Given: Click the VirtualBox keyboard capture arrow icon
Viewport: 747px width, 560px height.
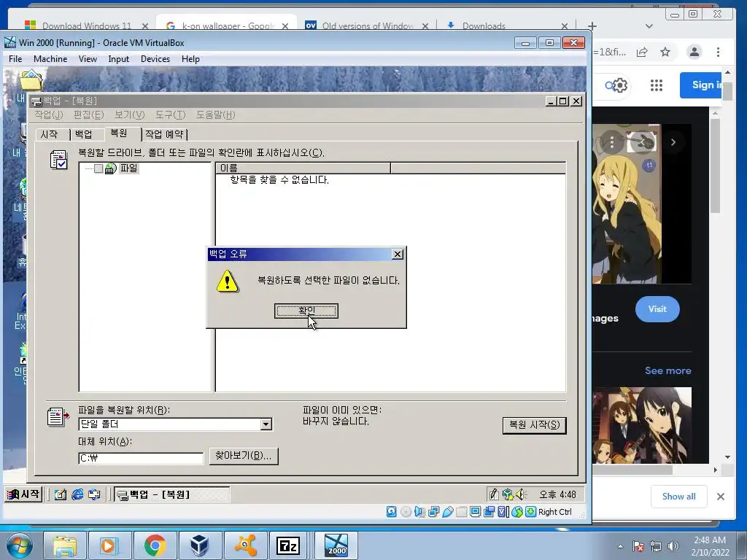Looking at the screenshot, I should (x=531, y=512).
